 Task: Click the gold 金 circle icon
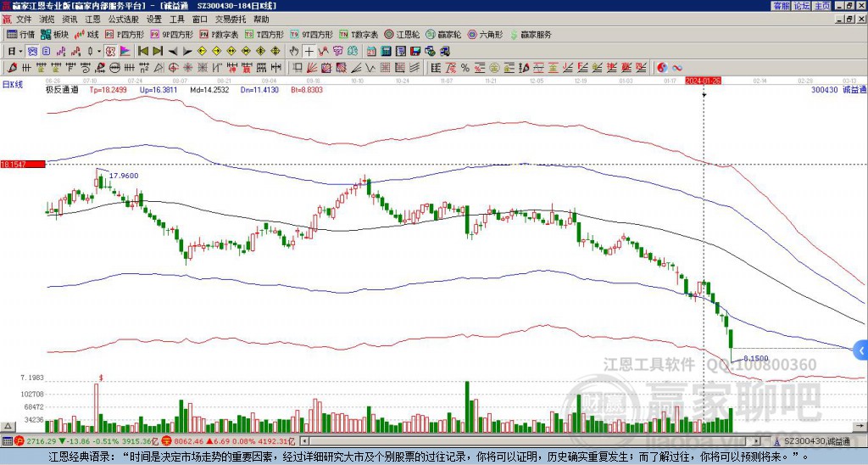point(493,68)
